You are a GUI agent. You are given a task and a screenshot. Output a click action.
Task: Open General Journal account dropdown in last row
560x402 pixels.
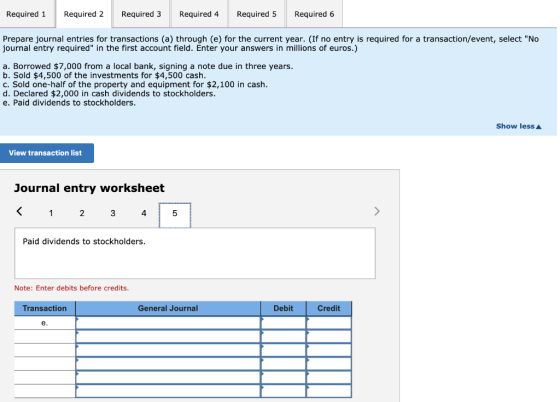pos(168,391)
